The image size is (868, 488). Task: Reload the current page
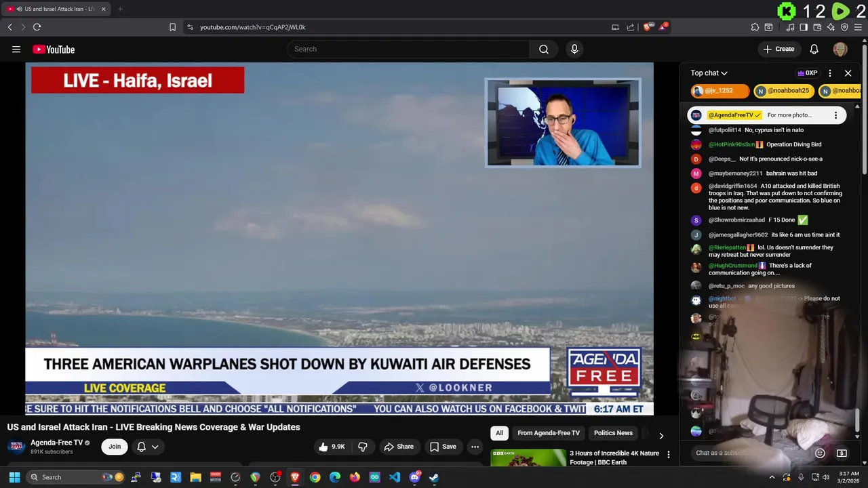[37, 27]
